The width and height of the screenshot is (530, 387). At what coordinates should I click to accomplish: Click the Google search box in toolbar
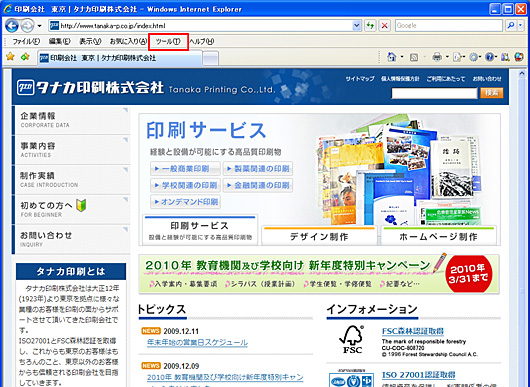click(449, 26)
